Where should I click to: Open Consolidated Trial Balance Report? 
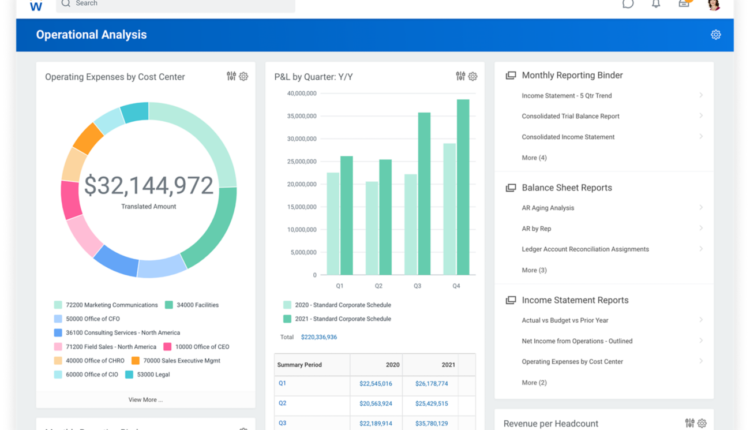click(570, 116)
